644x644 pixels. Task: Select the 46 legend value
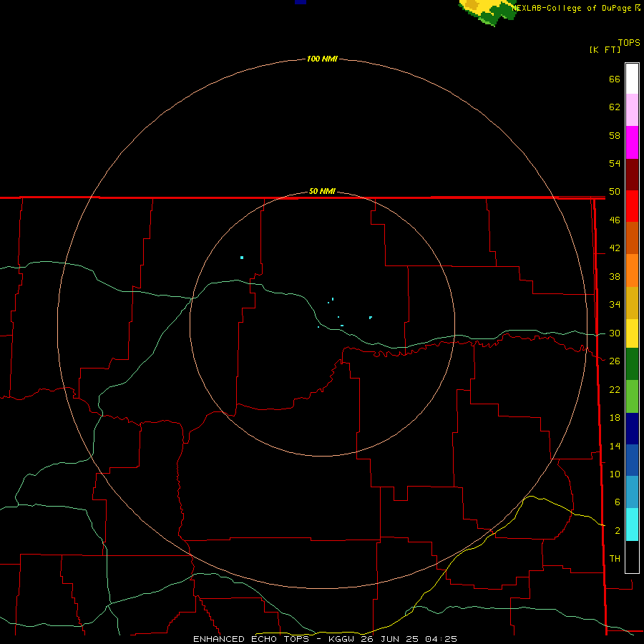615,220
